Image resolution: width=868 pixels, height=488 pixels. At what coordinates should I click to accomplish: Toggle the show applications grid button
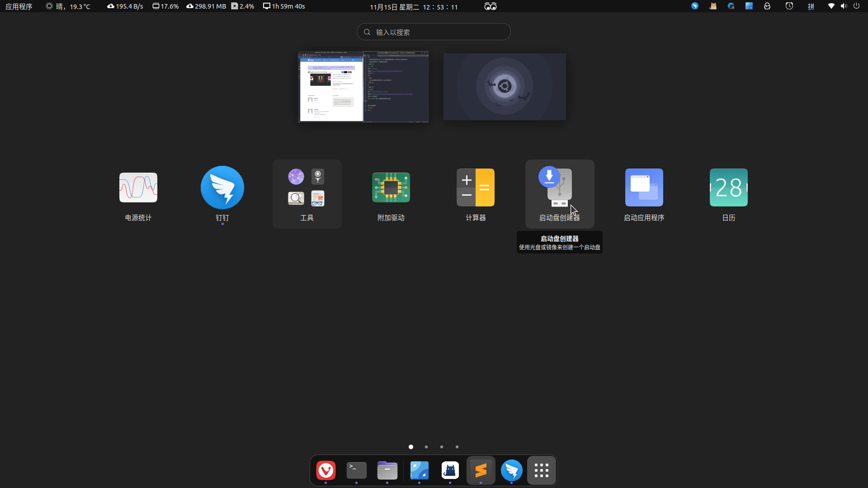(x=542, y=470)
